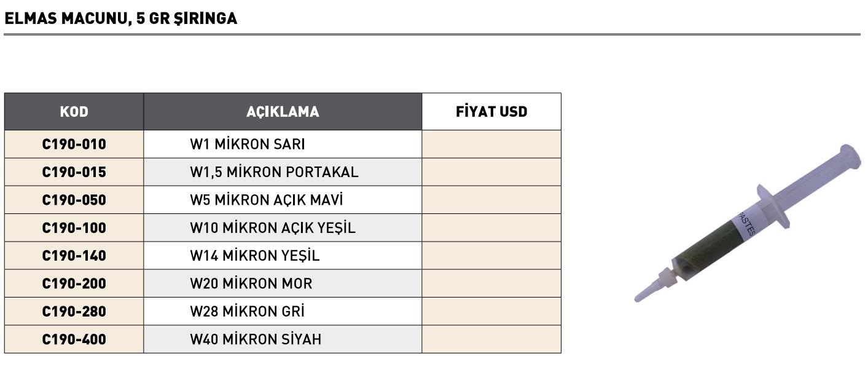The image size is (868, 367).
Task: Click the ELMAS MACUNU, 5 GR ŞIRINGA heading
Action: pyautogui.click(x=120, y=18)
